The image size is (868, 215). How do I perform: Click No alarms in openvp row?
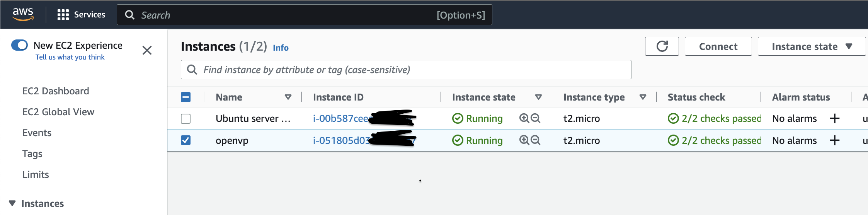pos(794,140)
